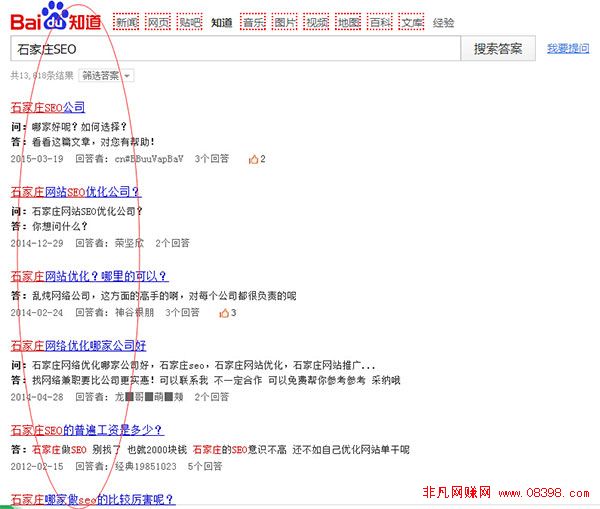Click answerer name 经典19851023
Screen dimensions: 600x509
145,467
